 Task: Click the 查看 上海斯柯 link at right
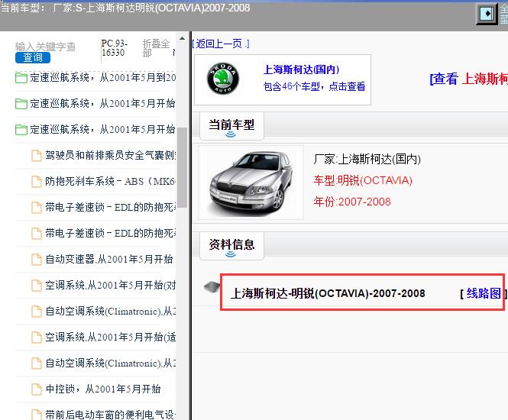pos(468,79)
